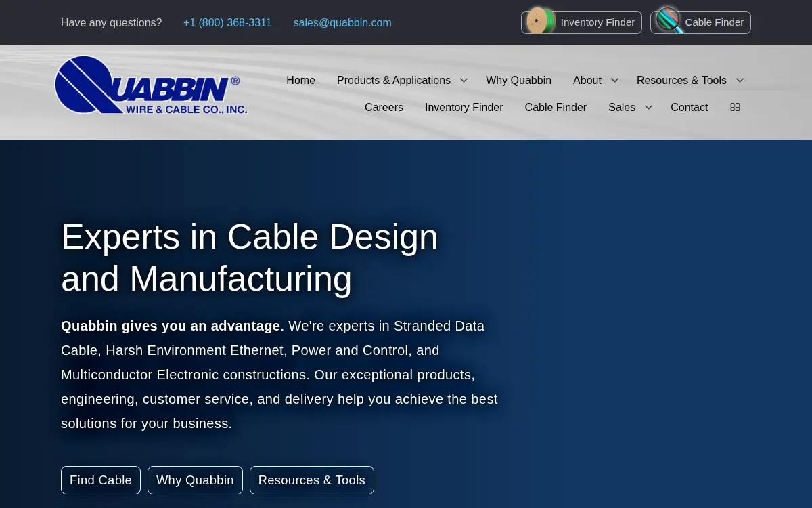The width and height of the screenshot is (812, 508).
Task: Click the Resources & Tools hero button
Action: [312, 480]
